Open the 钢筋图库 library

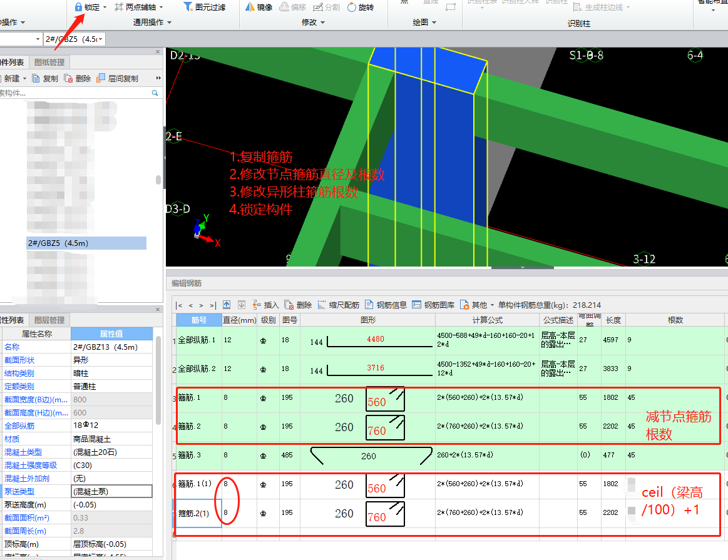pyautogui.click(x=433, y=305)
